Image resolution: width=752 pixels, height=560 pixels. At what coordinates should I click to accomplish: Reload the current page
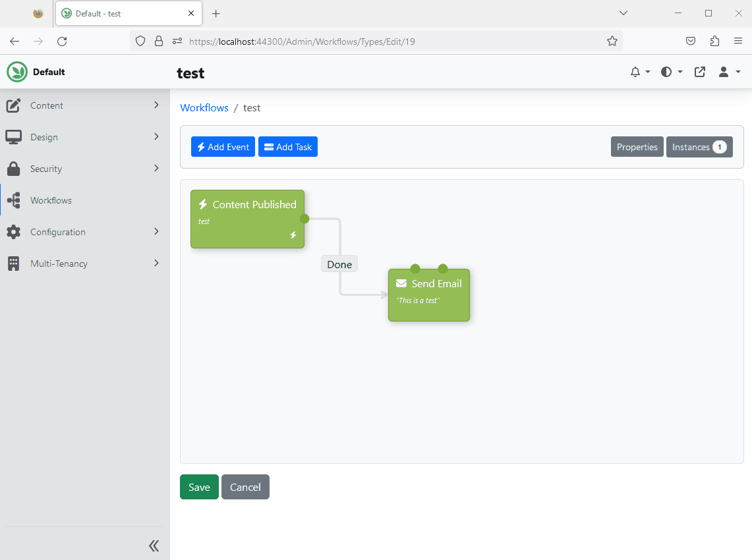point(62,42)
